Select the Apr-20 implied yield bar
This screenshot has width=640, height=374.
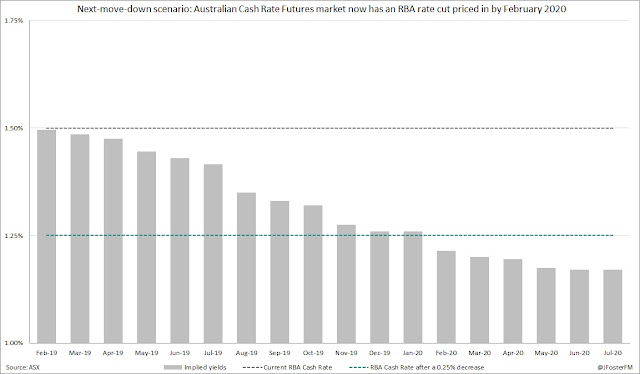513,301
